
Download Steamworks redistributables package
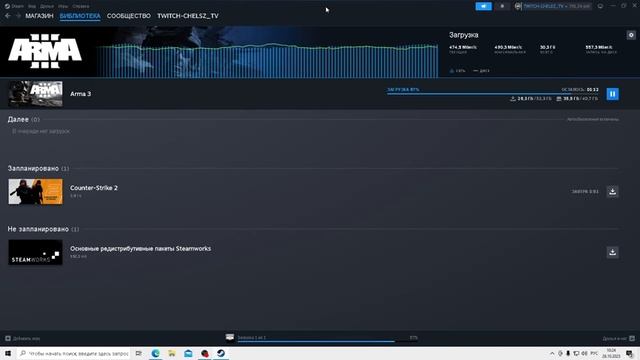coord(612,252)
